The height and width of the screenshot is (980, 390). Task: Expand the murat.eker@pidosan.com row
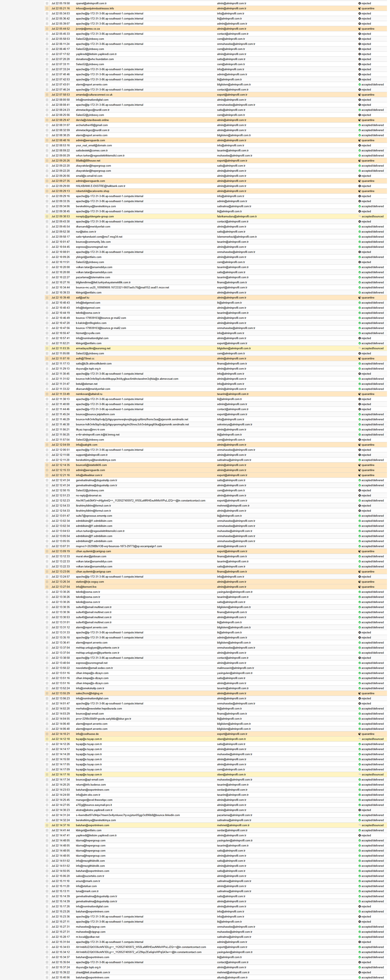point(47,556)
